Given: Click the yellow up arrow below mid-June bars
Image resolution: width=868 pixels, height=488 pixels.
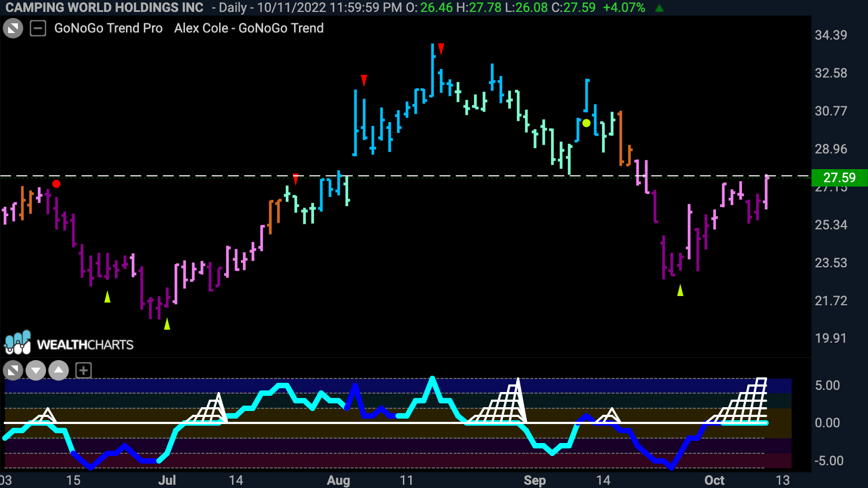Looking at the screenshot, I should (107, 297).
